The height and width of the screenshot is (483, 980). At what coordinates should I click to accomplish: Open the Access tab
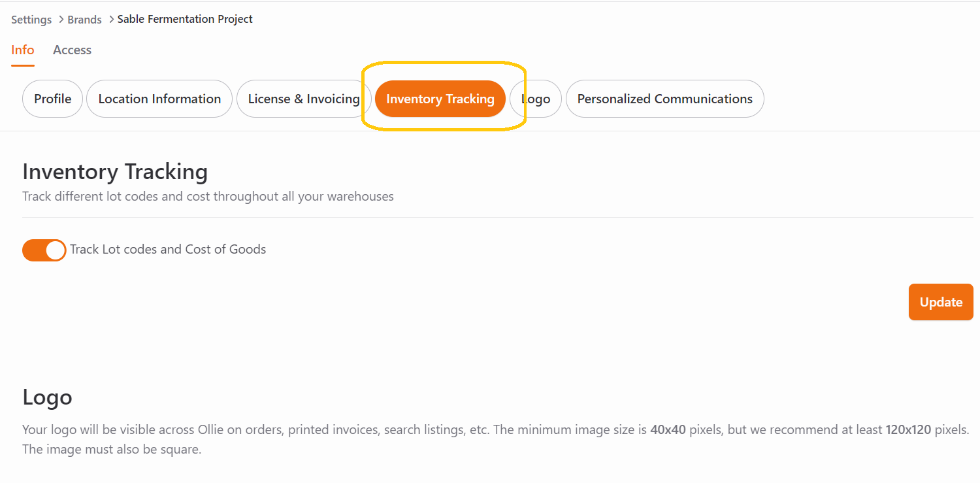tap(72, 50)
